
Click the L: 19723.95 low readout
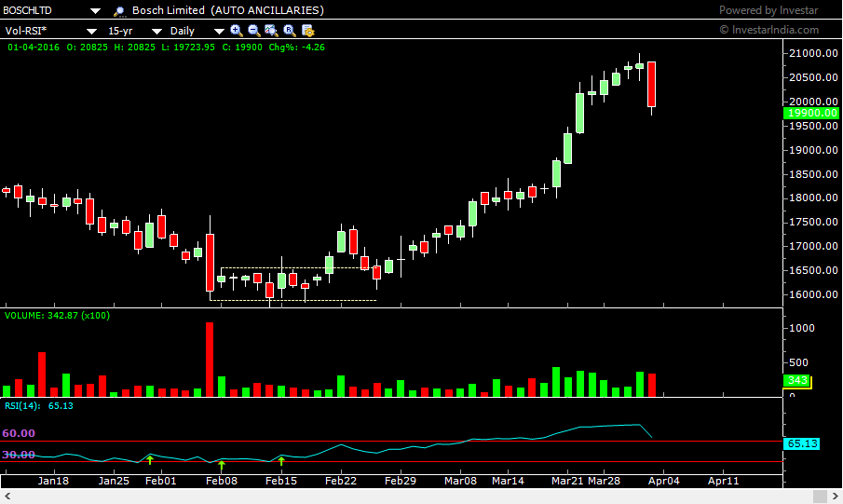188,48
